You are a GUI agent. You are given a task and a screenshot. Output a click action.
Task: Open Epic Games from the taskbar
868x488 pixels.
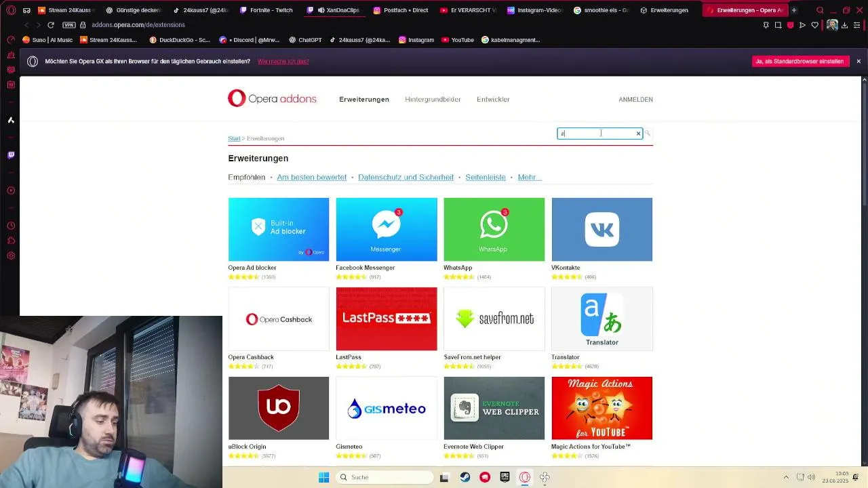point(505,477)
